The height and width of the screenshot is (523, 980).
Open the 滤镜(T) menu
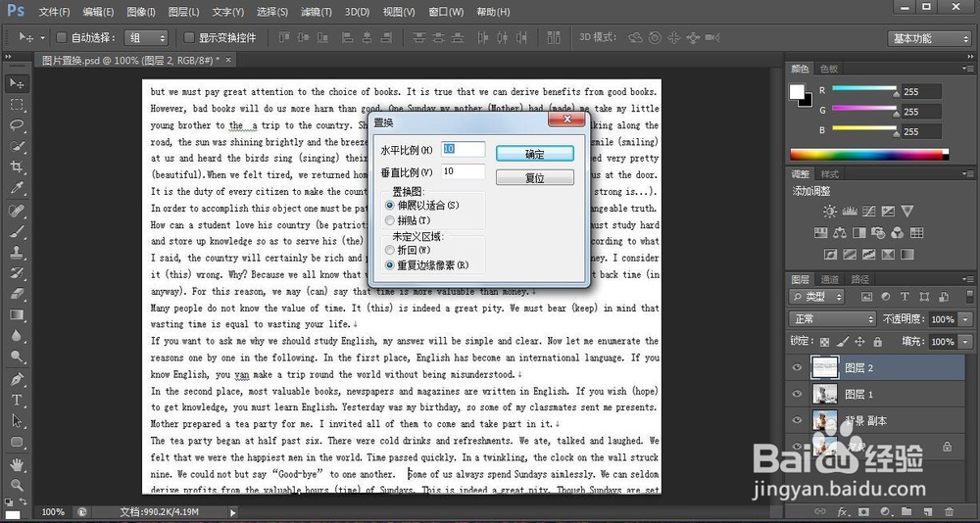point(317,12)
